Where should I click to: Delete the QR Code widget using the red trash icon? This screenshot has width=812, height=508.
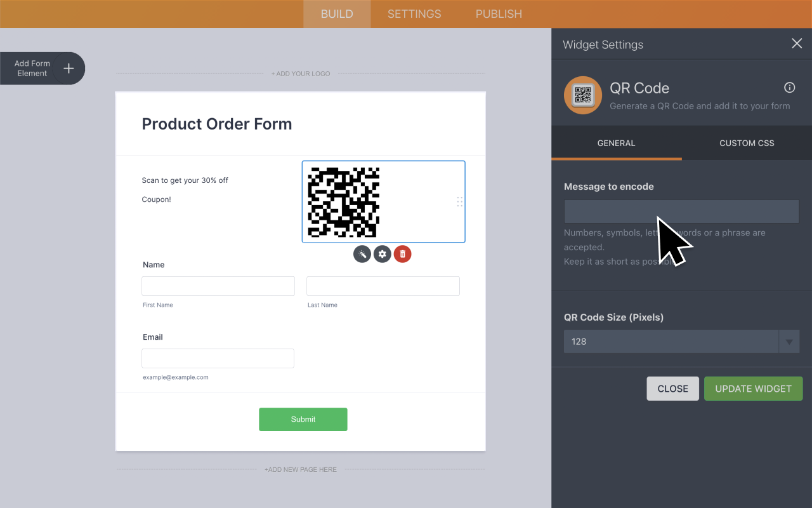pos(402,253)
